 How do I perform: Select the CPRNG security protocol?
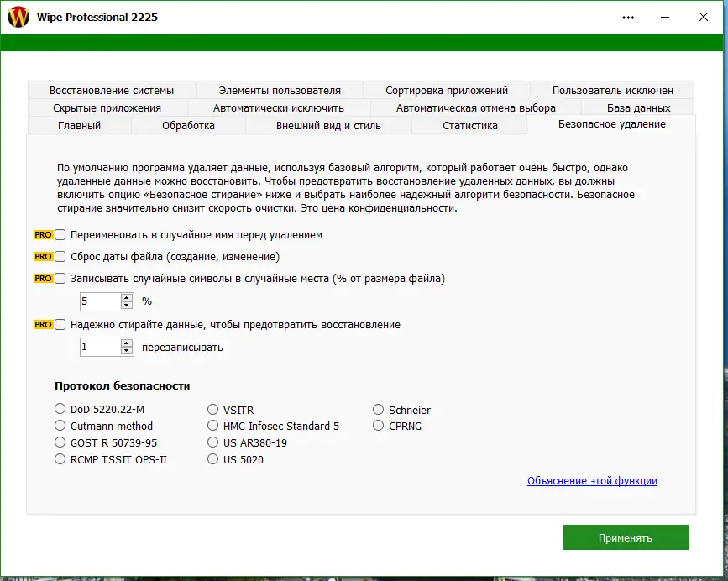coord(378,425)
